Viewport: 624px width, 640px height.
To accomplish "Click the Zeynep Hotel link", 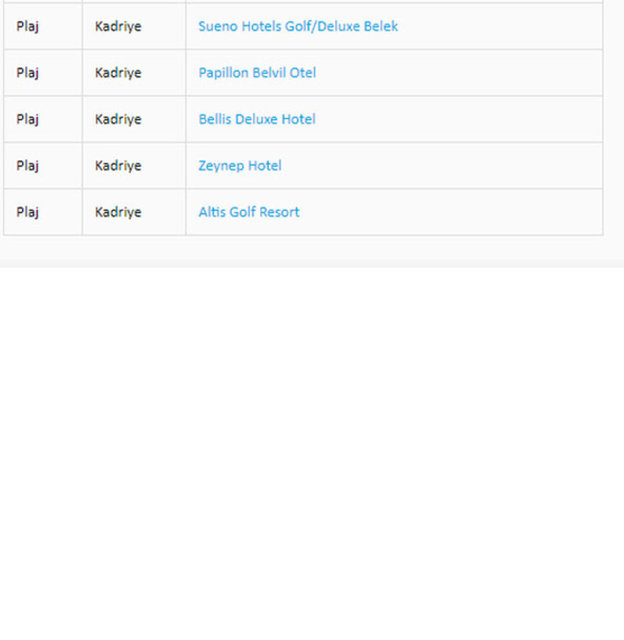I will pyautogui.click(x=240, y=166).
